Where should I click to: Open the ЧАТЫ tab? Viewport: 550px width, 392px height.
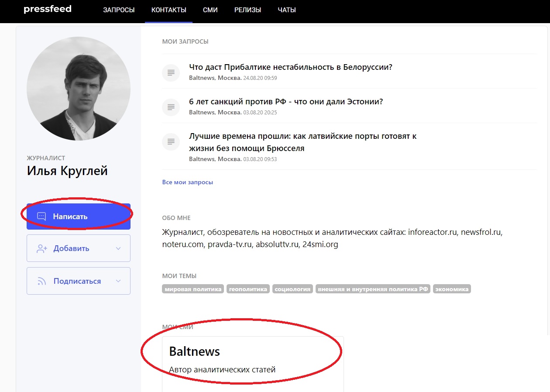click(287, 10)
